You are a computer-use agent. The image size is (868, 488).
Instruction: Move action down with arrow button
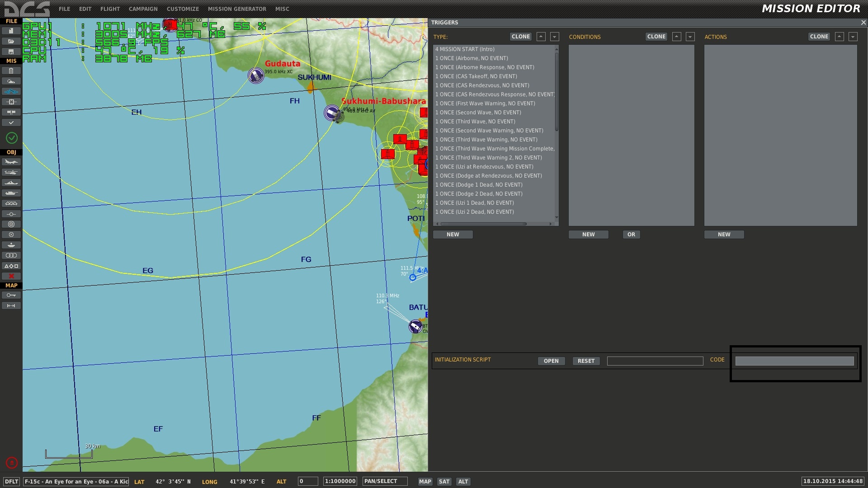(x=853, y=37)
